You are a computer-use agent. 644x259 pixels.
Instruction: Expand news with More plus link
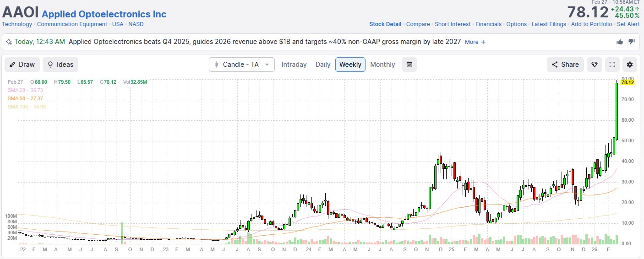475,42
